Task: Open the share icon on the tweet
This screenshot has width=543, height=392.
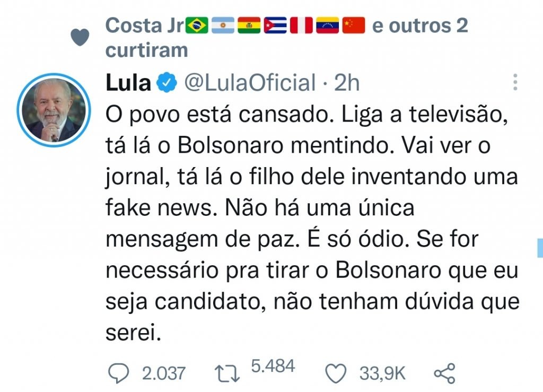Action: pyautogui.click(x=444, y=373)
